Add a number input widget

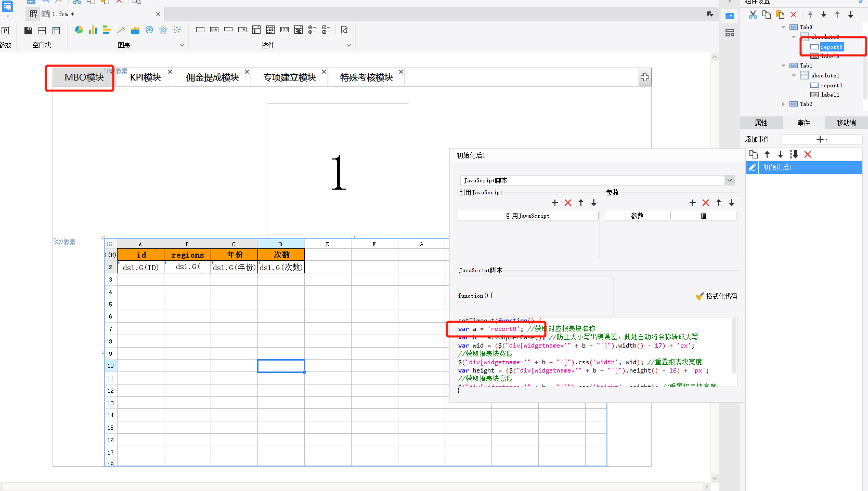click(x=284, y=30)
